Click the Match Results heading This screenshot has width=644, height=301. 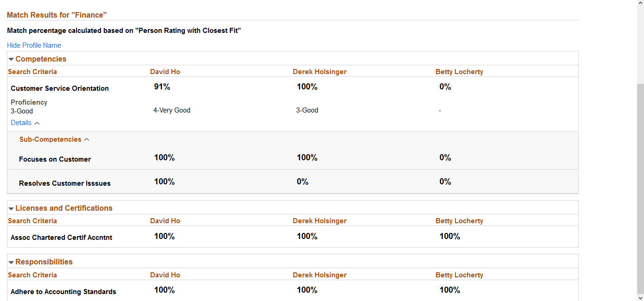(57, 15)
